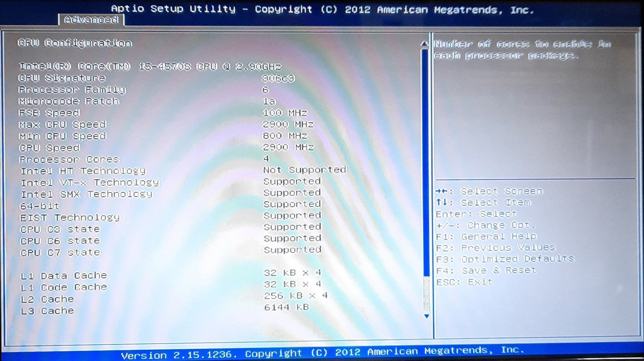Viewport: 644px width, 361px height.
Task: Click ESC: Exit in help panel
Action: point(464,282)
